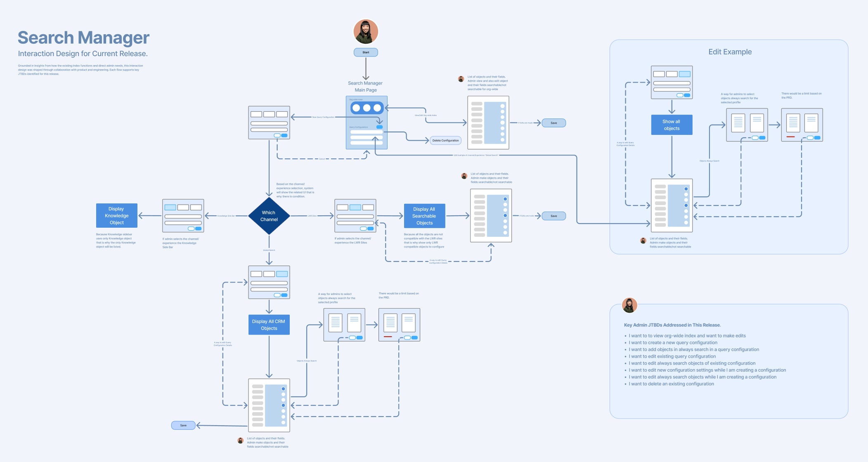Click the Search Manager title heading
Viewport: 868px width, 462px height.
pos(83,38)
